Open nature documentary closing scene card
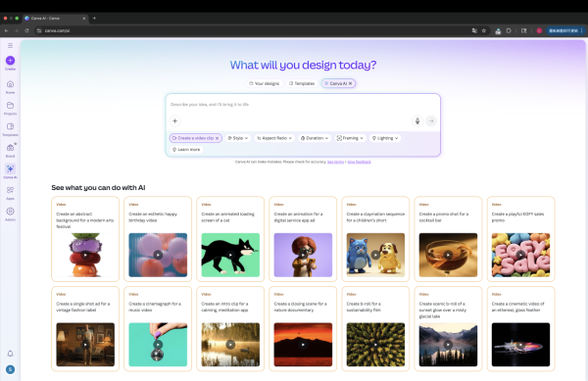This screenshot has height=381, width=588. pyautogui.click(x=303, y=329)
